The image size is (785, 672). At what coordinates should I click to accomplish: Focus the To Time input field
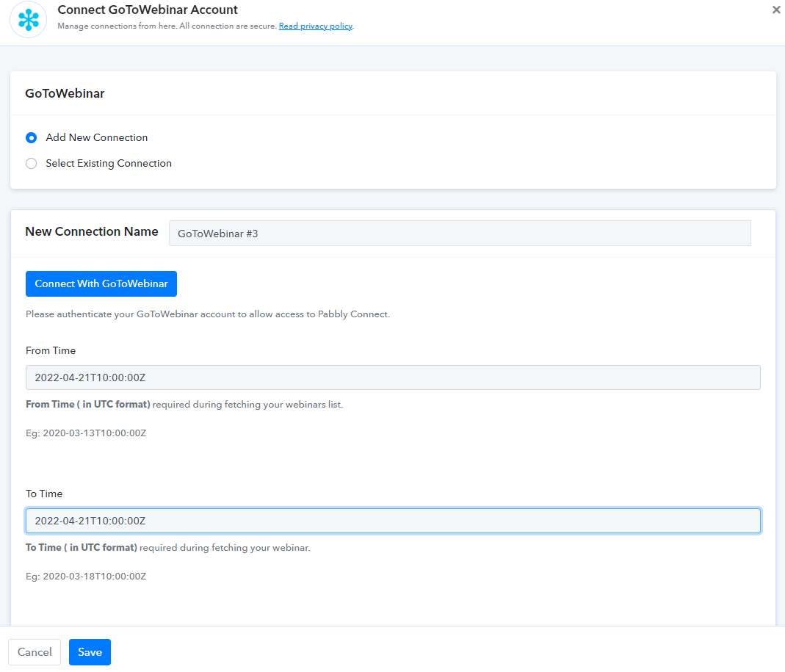(x=393, y=521)
